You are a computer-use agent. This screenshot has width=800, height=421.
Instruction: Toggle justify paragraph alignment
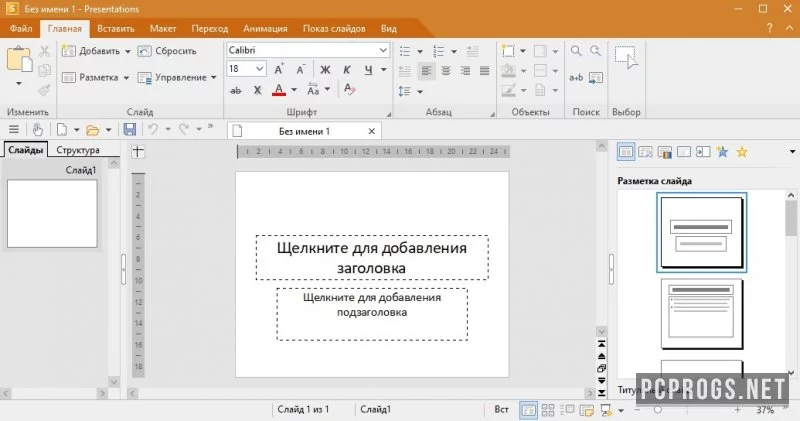tap(484, 70)
